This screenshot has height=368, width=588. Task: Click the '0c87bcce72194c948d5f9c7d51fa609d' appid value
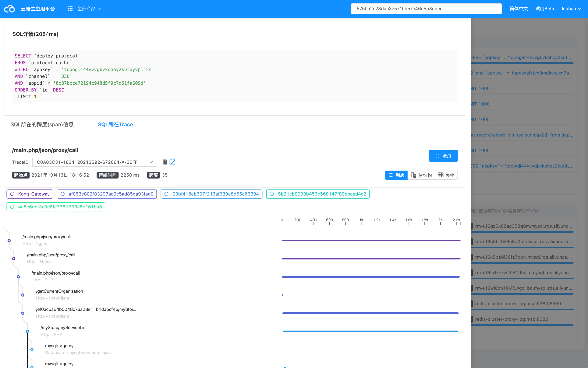[100, 83]
